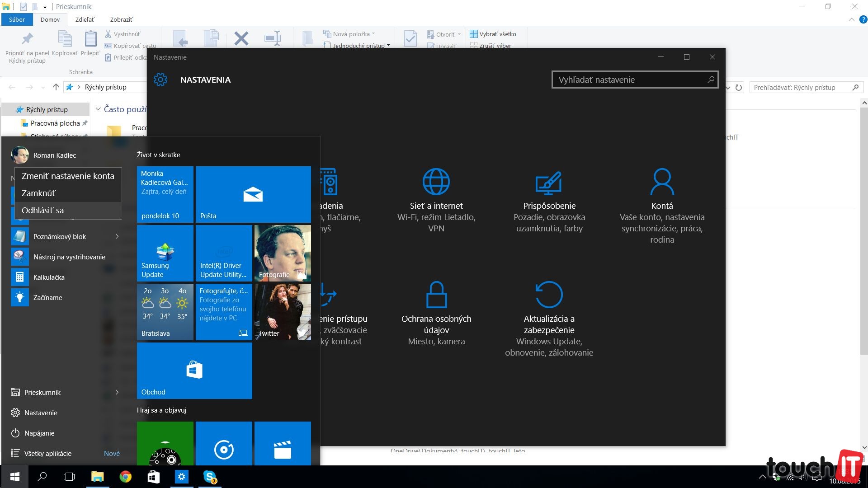Open the Obchod store tile
This screenshot has height=488, width=868.
click(x=194, y=371)
